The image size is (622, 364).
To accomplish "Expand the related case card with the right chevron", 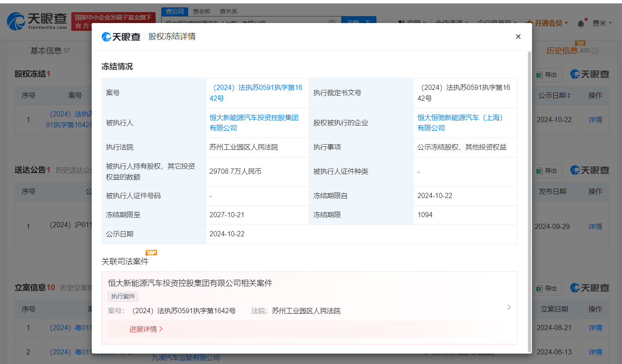I will [509, 308].
